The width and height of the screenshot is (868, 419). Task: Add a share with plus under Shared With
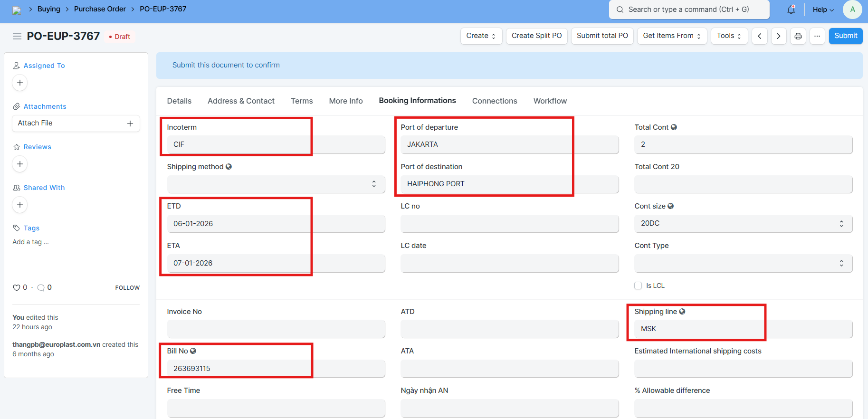[x=20, y=205]
